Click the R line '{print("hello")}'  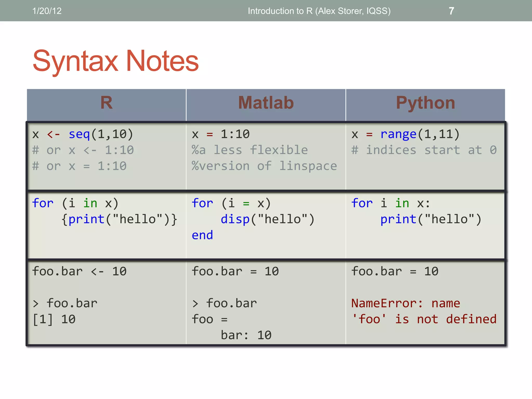119,220
